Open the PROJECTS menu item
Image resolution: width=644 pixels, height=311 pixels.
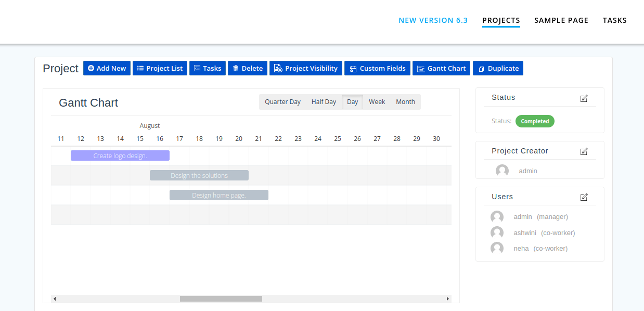[x=501, y=20]
